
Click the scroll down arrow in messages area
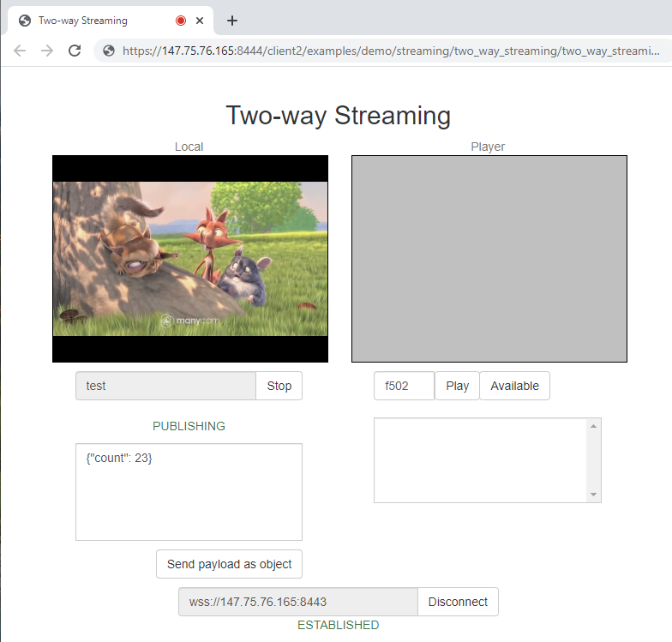pos(593,495)
